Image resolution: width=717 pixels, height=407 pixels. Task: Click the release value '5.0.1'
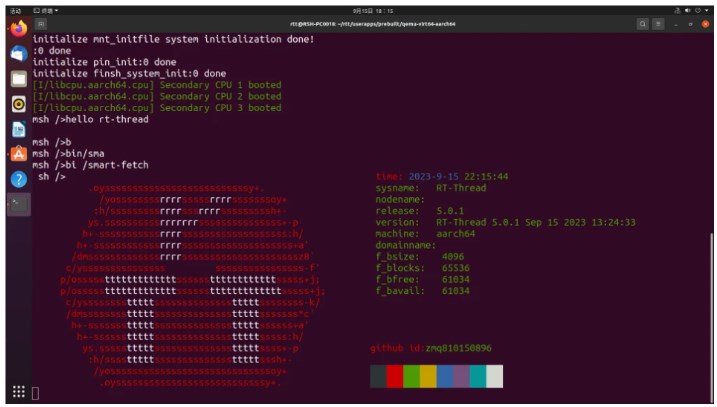tap(450, 211)
